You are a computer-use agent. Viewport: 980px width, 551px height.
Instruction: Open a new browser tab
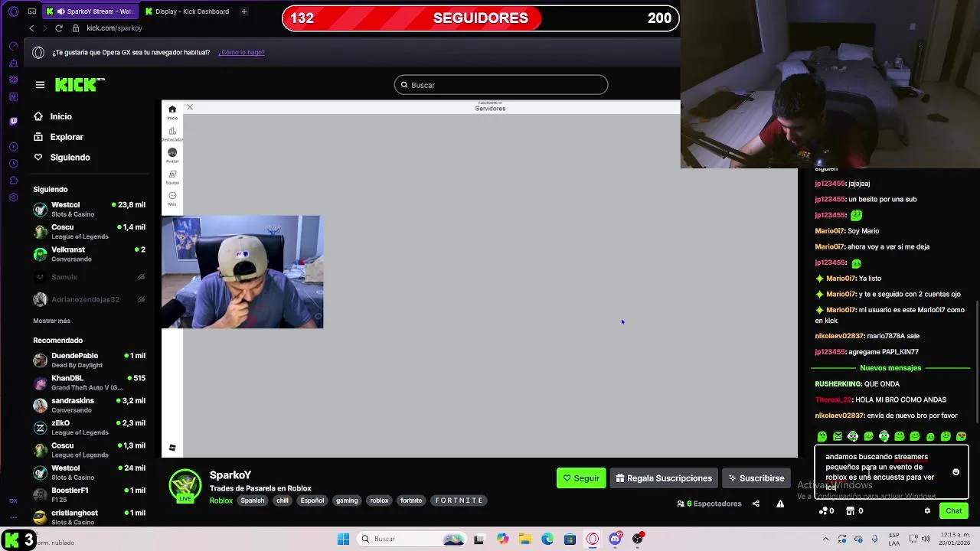pos(243,11)
